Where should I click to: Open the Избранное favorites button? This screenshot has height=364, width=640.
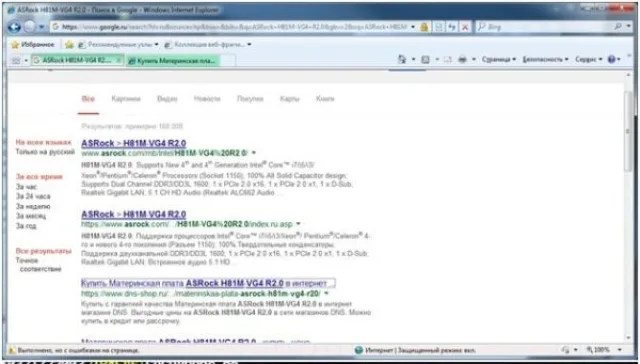coord(33,44)
